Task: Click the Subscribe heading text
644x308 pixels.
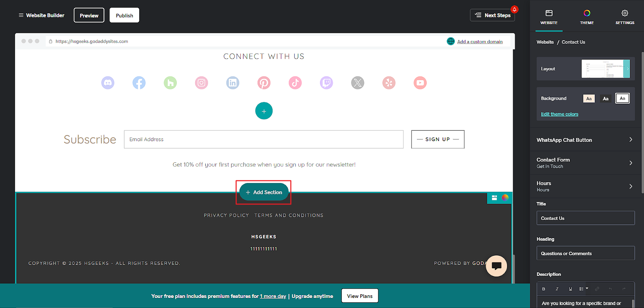Action: point(90,140)
